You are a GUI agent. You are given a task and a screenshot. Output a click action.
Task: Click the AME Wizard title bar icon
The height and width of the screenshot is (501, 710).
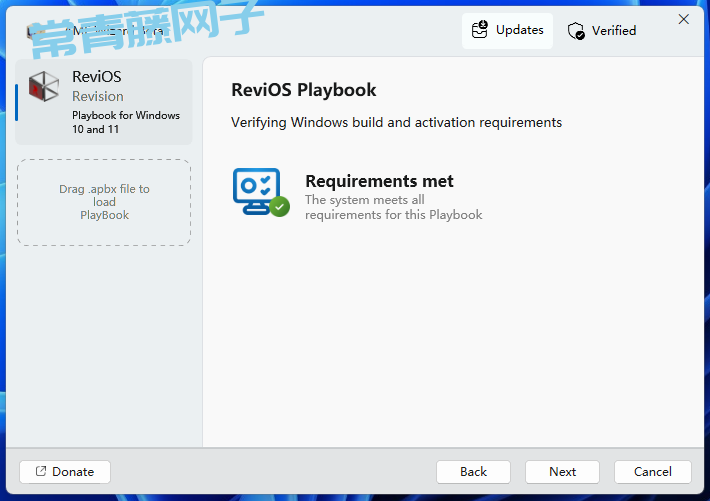[x=36, y=28]
